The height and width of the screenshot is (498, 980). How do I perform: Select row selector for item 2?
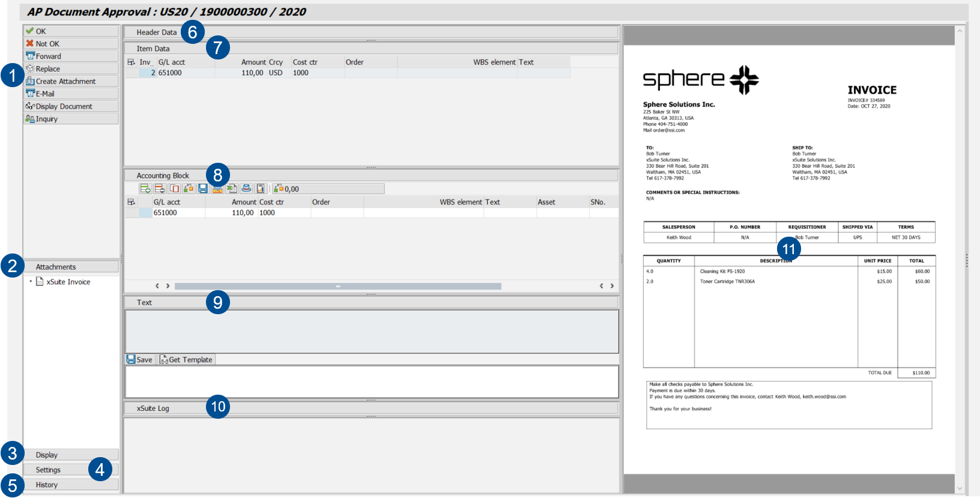(x=131, y=73)
